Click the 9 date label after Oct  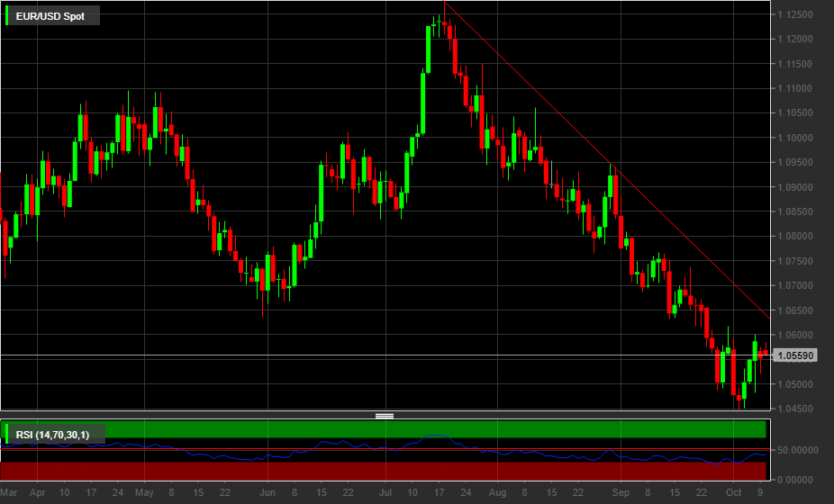point(760,492)
